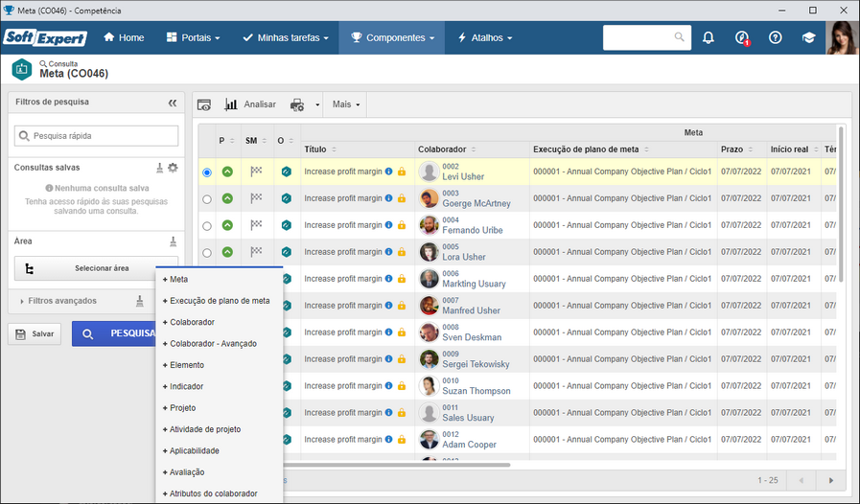
Task: Click the print settings icon
Action: click(x=296, y=104)
